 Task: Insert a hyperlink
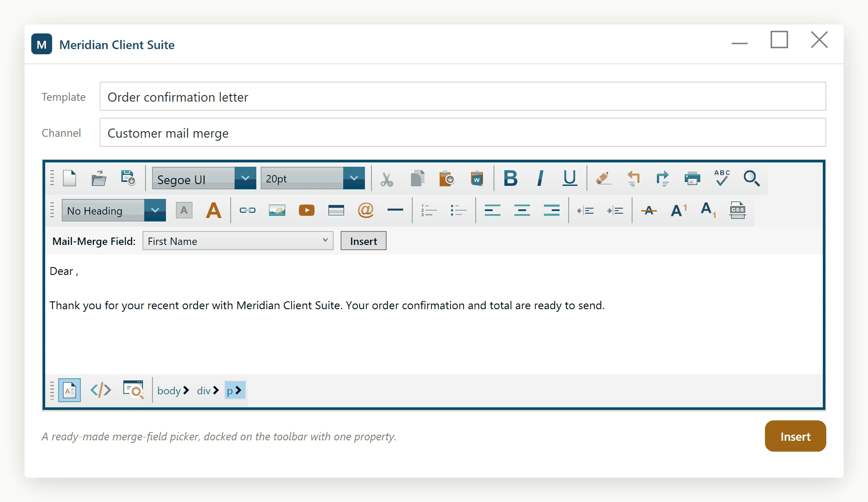(x=248, y=211)
